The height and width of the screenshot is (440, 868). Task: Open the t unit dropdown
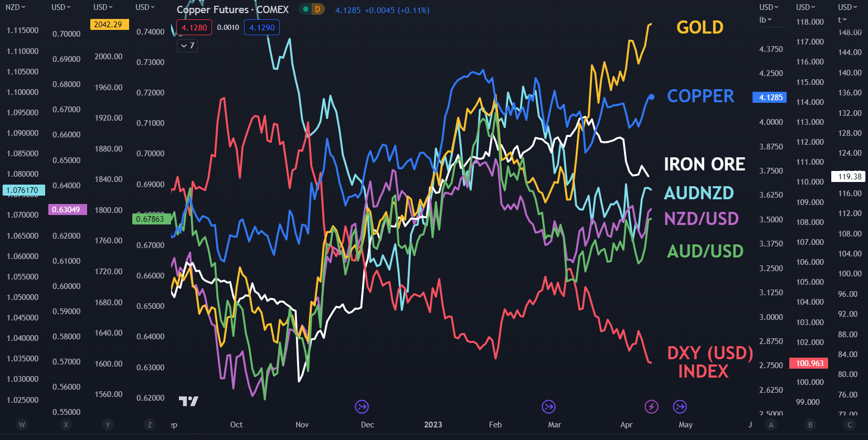point(842,19)
